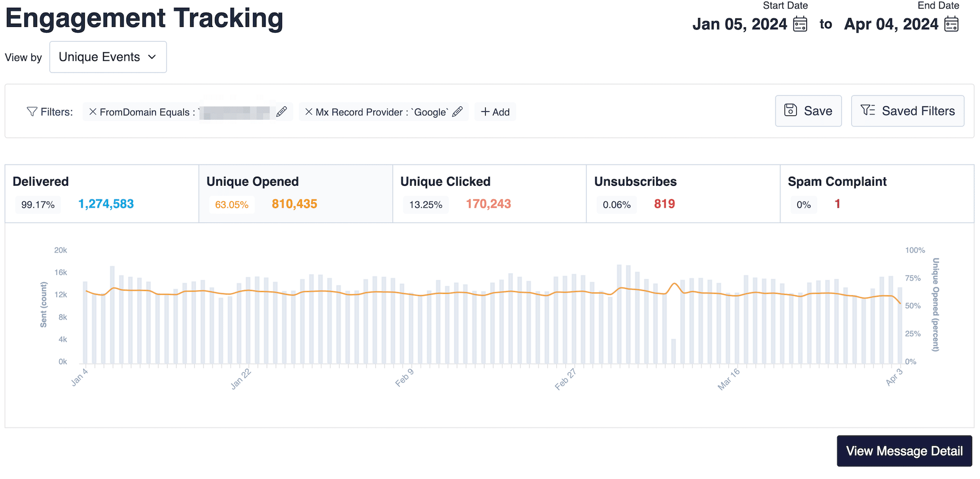Show the Spam Complaint metric
Screen dimensions: 980x479
tap(877, 193)
